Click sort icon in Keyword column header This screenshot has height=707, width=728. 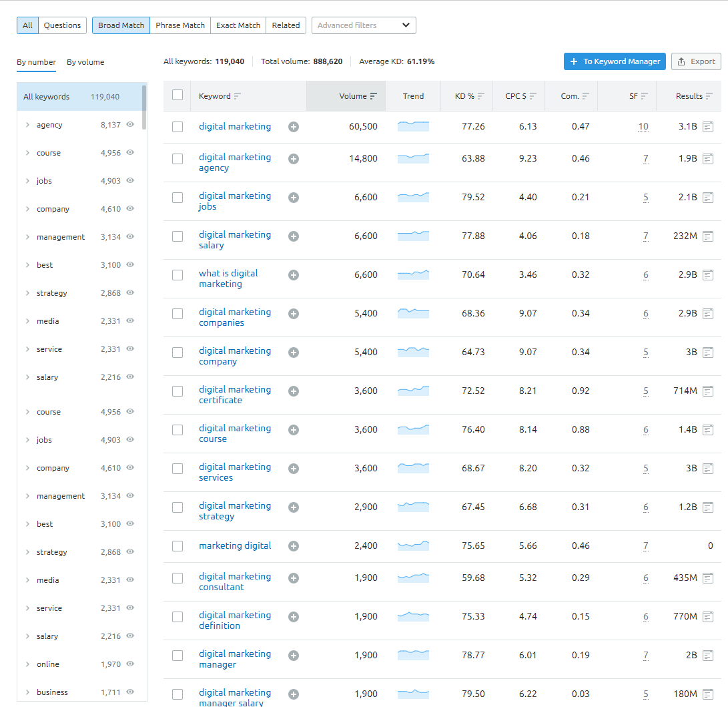point(238,96)
